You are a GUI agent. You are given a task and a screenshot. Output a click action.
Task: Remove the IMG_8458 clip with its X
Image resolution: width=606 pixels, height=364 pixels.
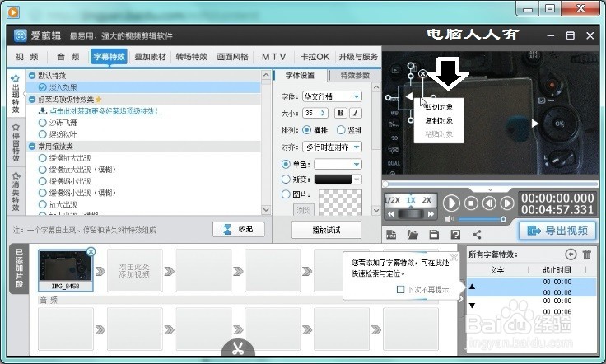(91, 252)
